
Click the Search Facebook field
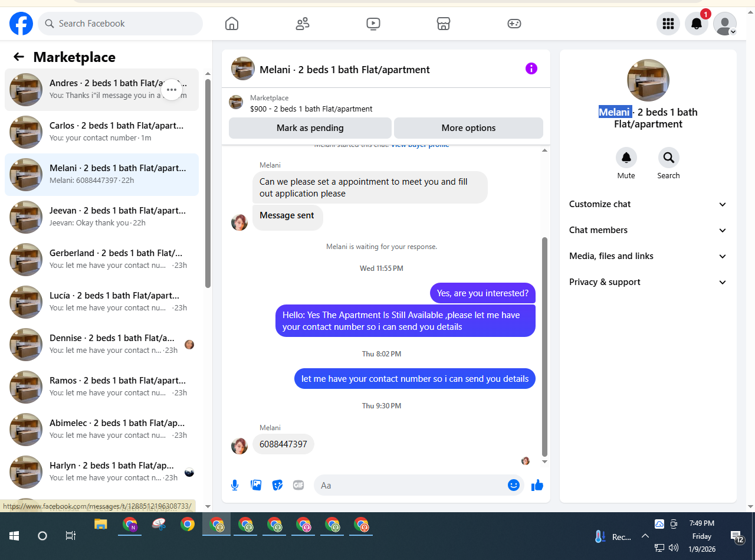(120, 24)
